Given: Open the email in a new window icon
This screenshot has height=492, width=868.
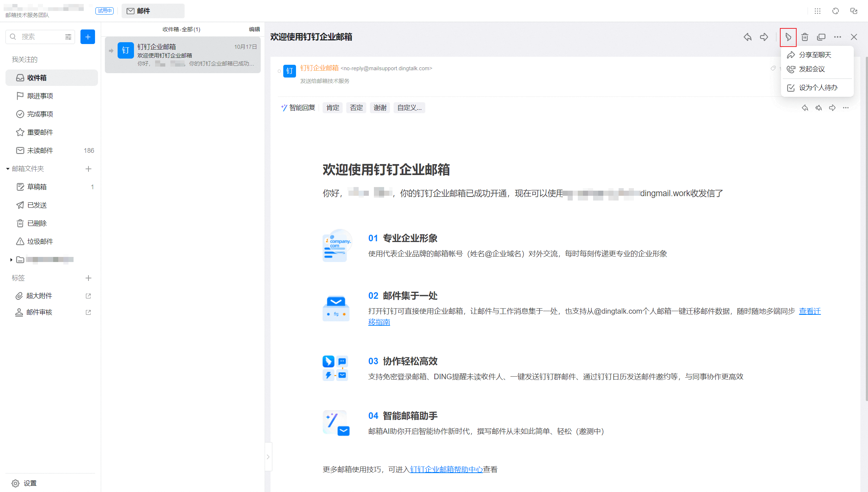Looking at the screenshot, I should coord(821,37).
